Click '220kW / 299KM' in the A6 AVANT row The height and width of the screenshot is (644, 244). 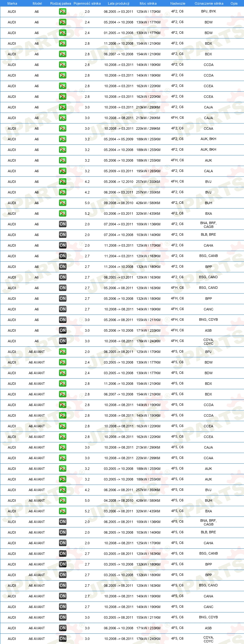pyautogui.click(x=148, y=458)
